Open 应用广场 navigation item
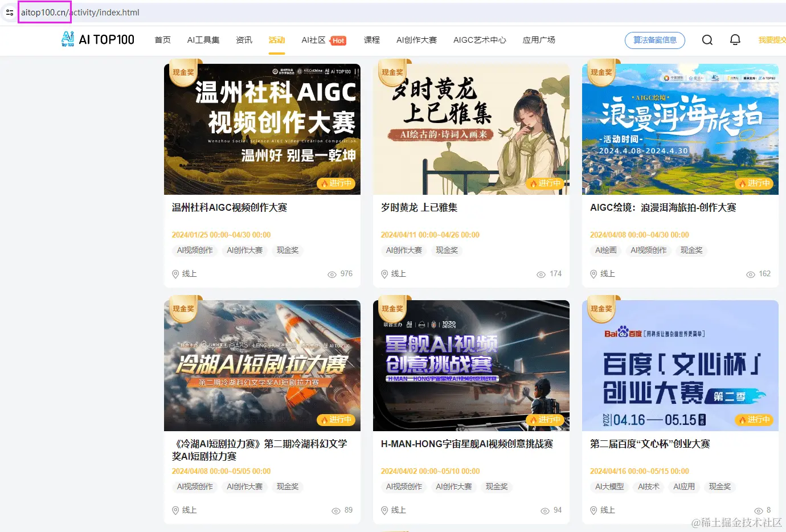Viewport: 786px width, 532px height. pyautogui.click(x=539, y=40)
